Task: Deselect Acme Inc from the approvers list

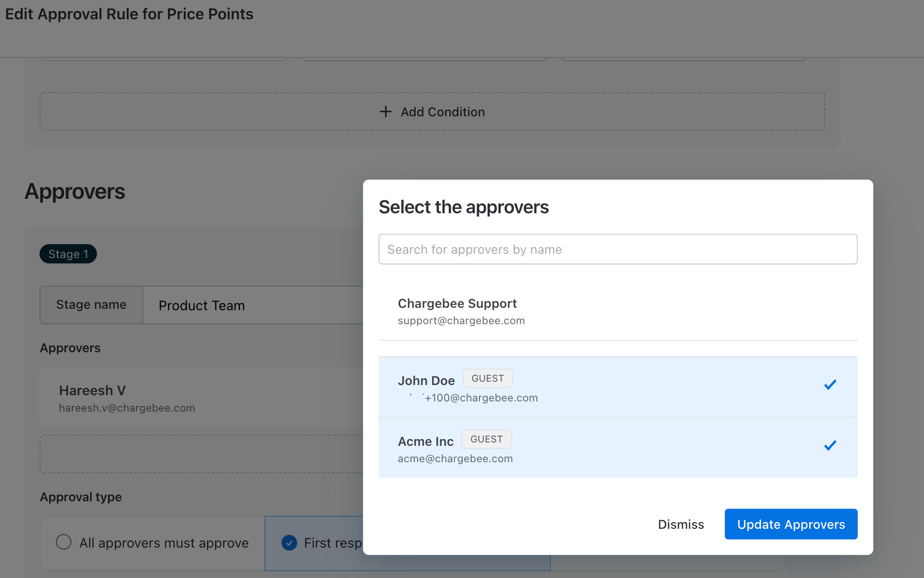Action: click(617, 448)
